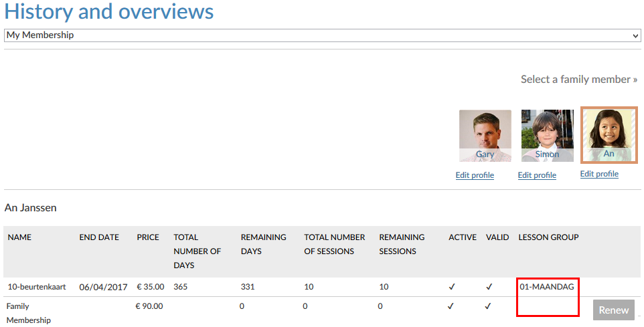Click the Valid checkmark for Family Membership
This screenshot has height=327, width=644.
(488, 306)
